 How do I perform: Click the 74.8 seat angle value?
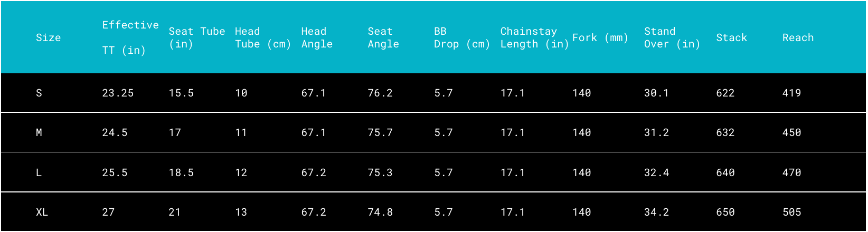pos(380,212)
